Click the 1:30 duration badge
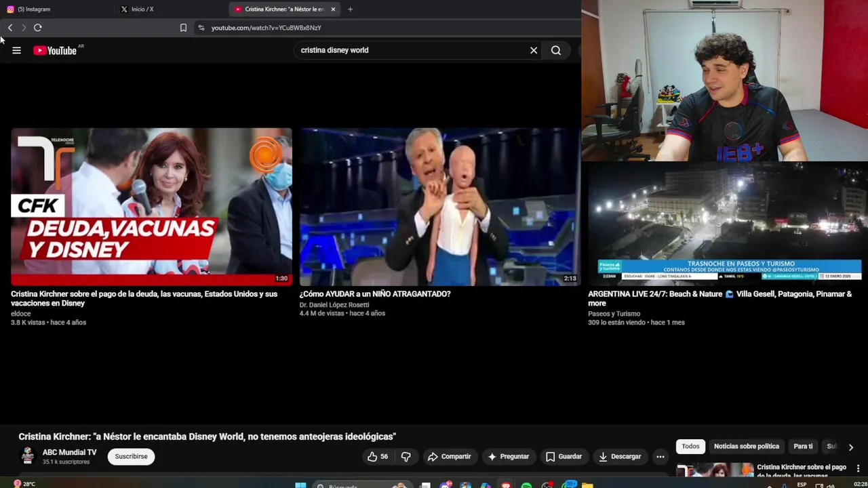The image size is (868, 488). tap(281, 279)
